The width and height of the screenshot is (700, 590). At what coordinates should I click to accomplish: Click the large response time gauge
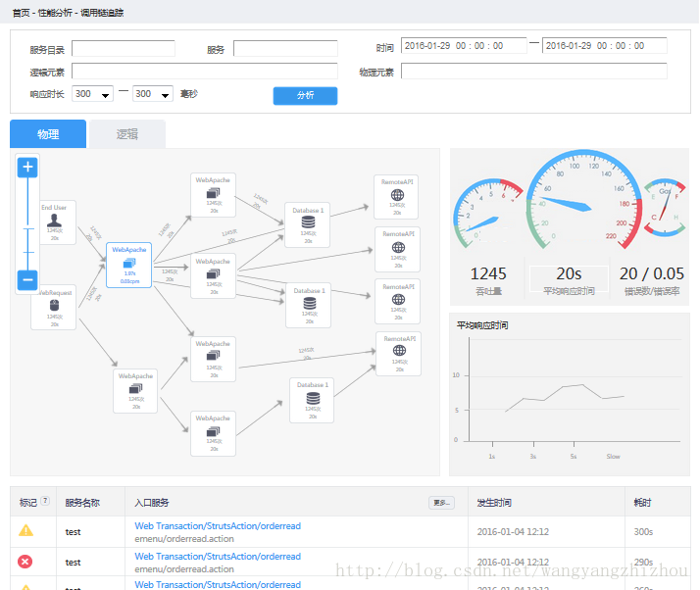[x=584, y=200]
